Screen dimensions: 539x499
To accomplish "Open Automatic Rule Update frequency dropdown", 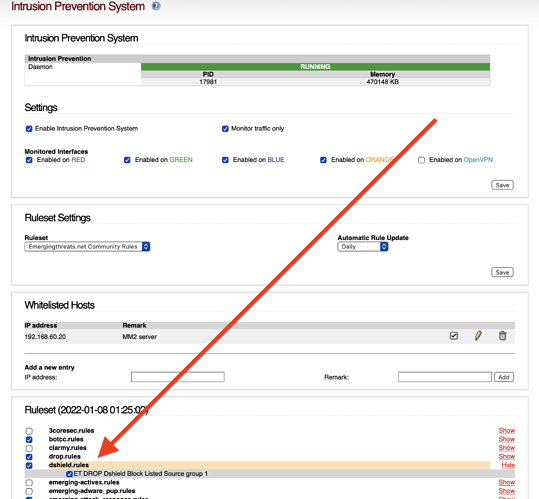I will [x=363, y=247].
